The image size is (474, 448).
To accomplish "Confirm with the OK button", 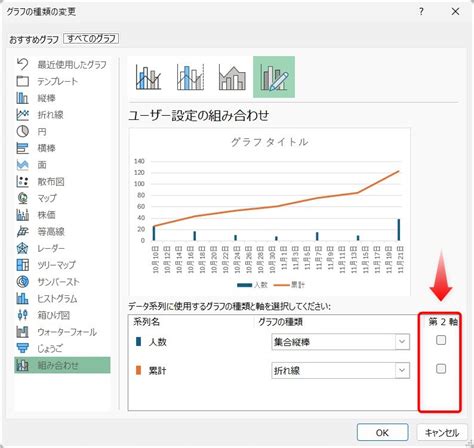I will pos(382,433).
